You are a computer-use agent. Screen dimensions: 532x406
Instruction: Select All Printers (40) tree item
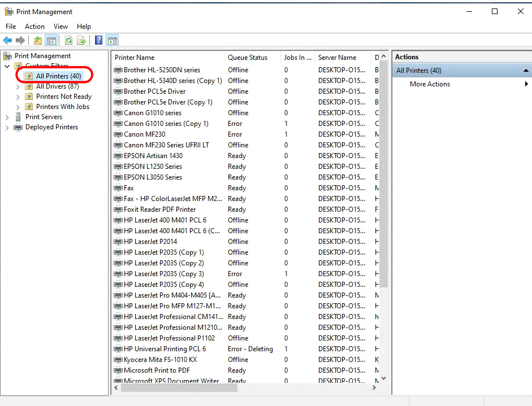point(59,76)
